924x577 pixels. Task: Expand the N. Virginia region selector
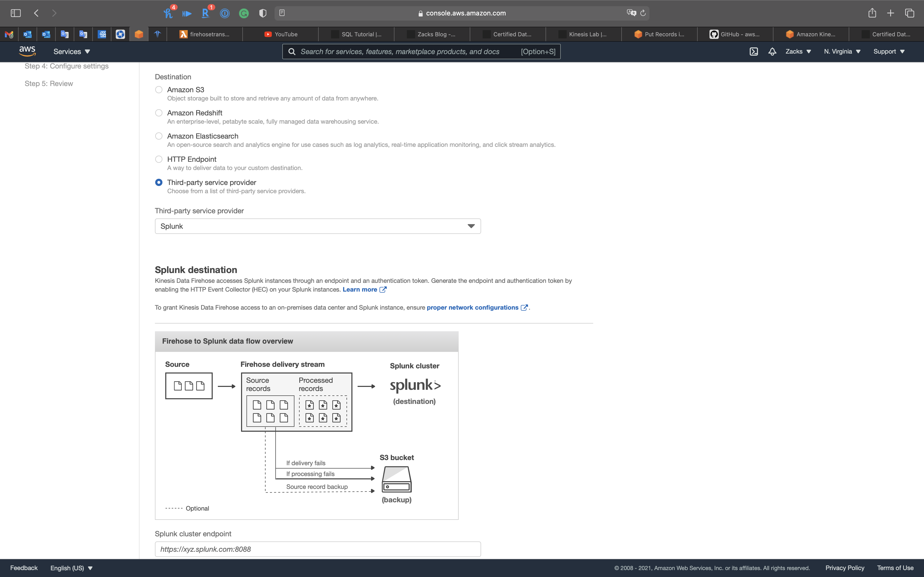[x=842, y=52]
